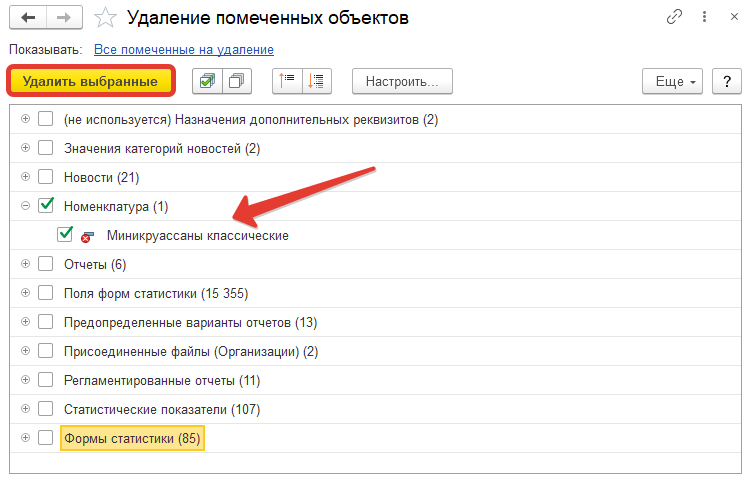Select the Предопределенные варианты отчетов (13) label
753x482 pixels.
pyautogui.click(x=191, y=323)
